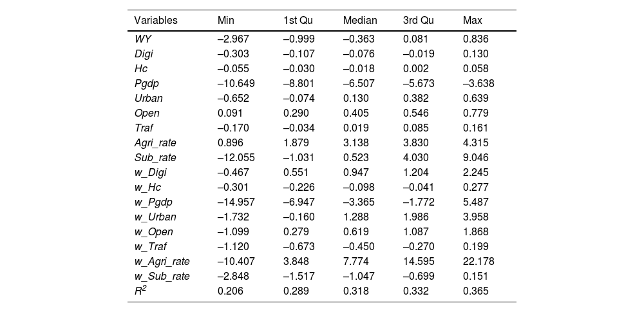Select the w_Agri_rate row label
The image size is (644, 312).
pos(162,262)
